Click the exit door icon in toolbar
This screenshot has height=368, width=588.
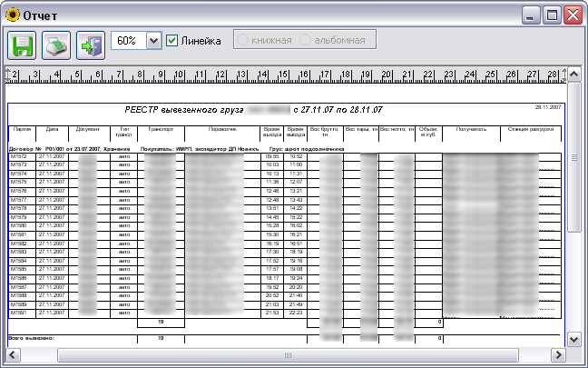[x=90, y=43]
